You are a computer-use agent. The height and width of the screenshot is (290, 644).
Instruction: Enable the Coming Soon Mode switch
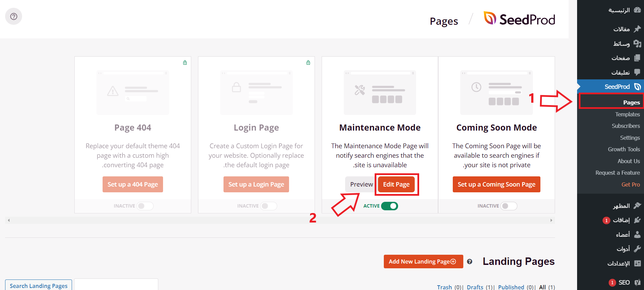coord(509,206)
